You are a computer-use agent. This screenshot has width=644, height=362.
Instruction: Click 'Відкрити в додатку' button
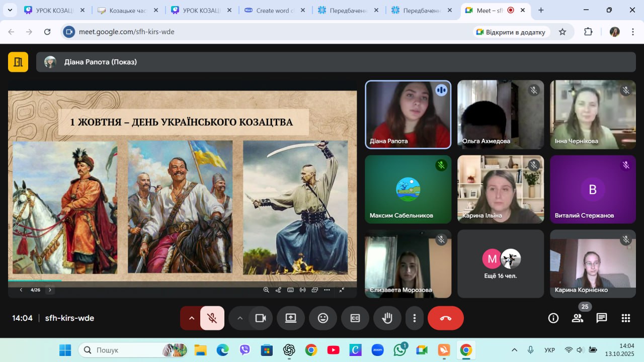(511, 32)
